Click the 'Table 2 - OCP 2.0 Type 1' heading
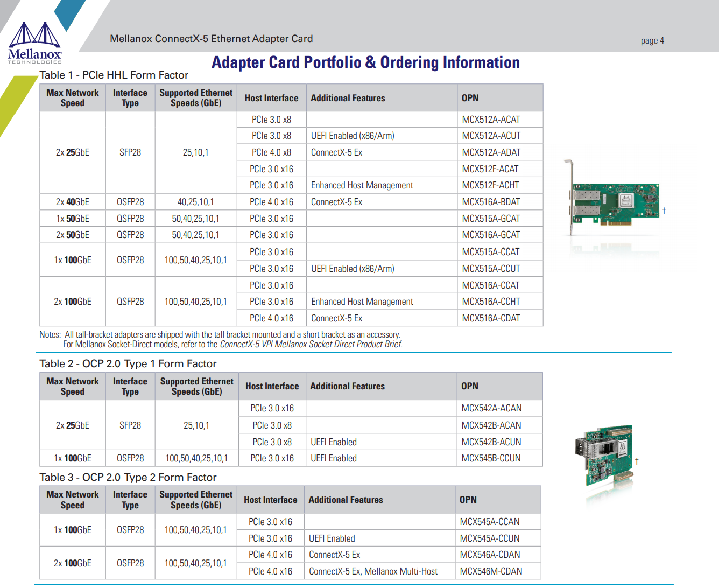The width and height of the screenshot is (719, 588). (128, 364)
